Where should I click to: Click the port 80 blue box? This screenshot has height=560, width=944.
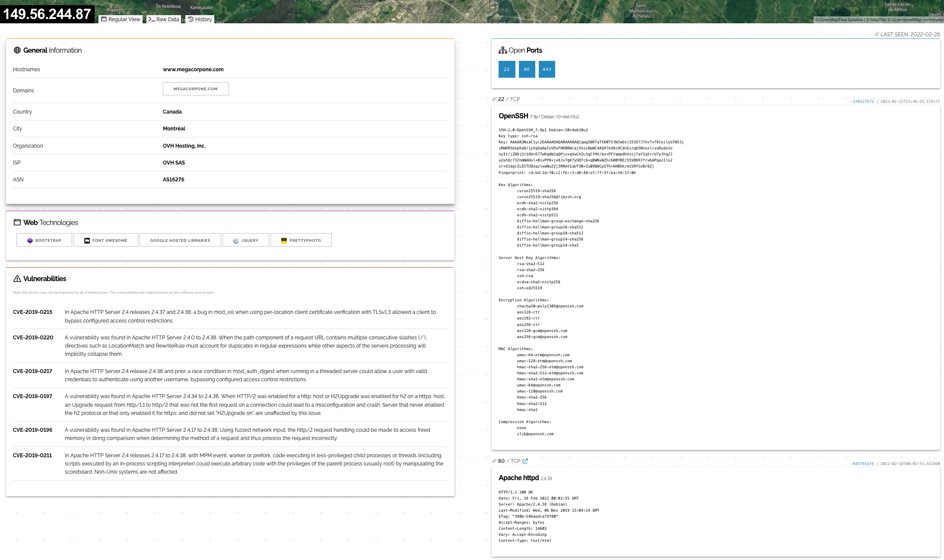coord(527,69)
